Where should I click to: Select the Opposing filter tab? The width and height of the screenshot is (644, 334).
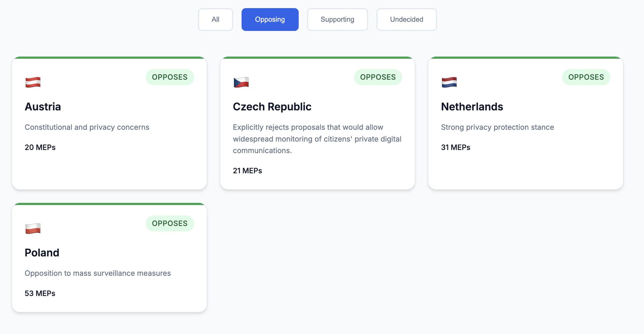tap(270, 19)
